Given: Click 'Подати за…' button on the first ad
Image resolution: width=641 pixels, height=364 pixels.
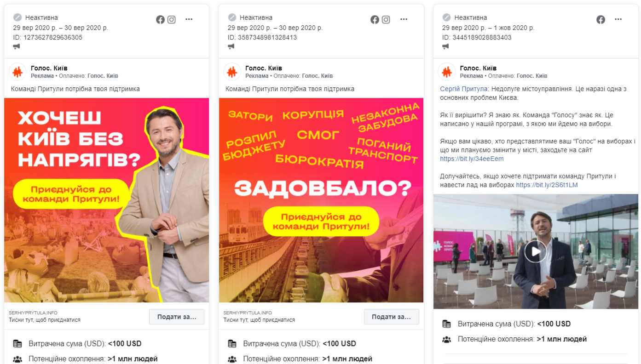Looking at the screenshot, I should (x=177, y=317).
